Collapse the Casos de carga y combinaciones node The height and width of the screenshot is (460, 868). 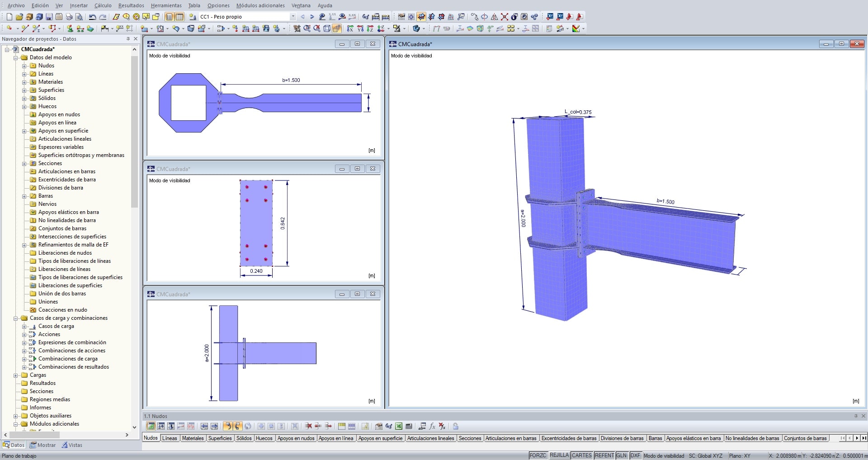coord(16,318)
